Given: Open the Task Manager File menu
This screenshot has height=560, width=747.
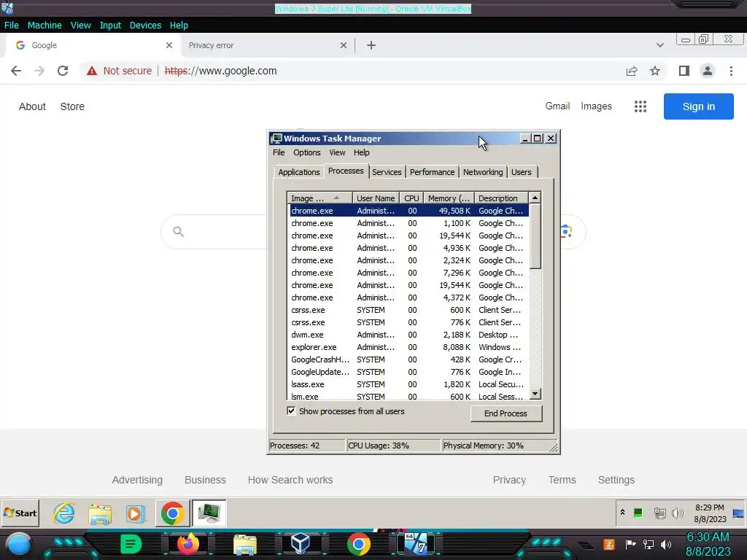Looking at the screenshot, I should pos(279,152).
